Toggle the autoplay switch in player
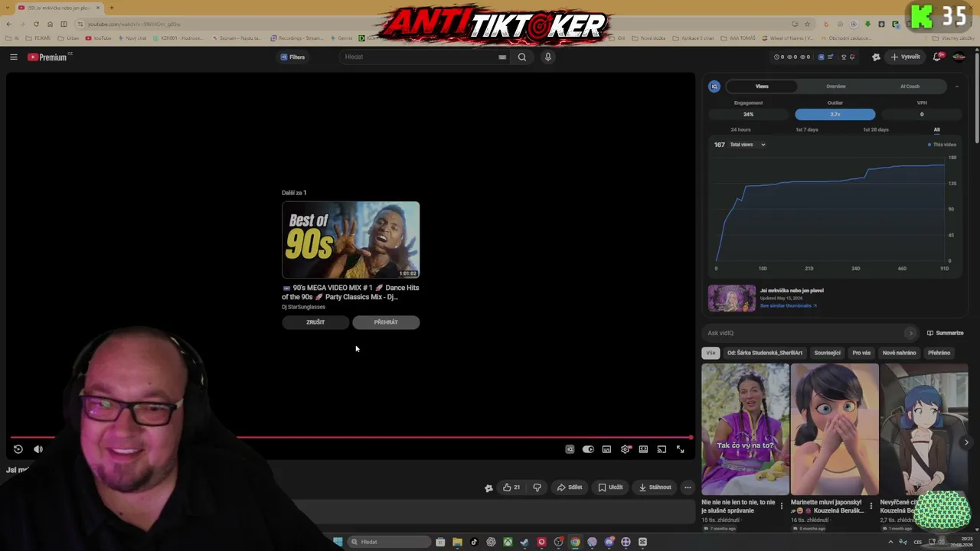Image resolution: width=980 pixels, height=551 pixels. click(588, 449)
